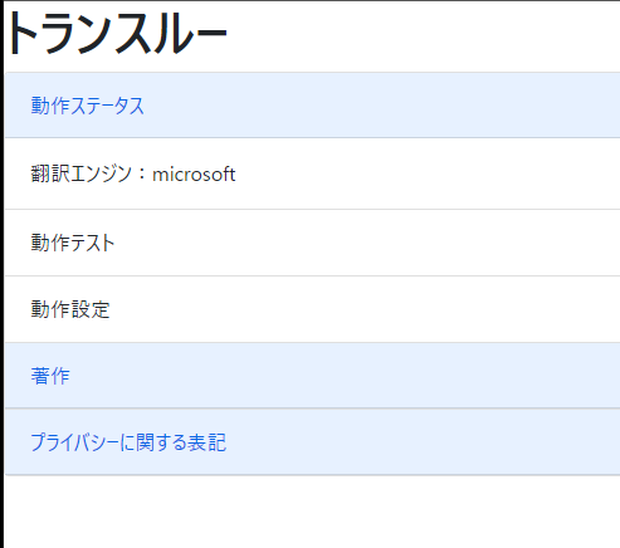This screenshot has width=620, height=548.
Task: Select the highlighted 動作ステータス list row
Action: pyautogui.click(x=312, y=105)
